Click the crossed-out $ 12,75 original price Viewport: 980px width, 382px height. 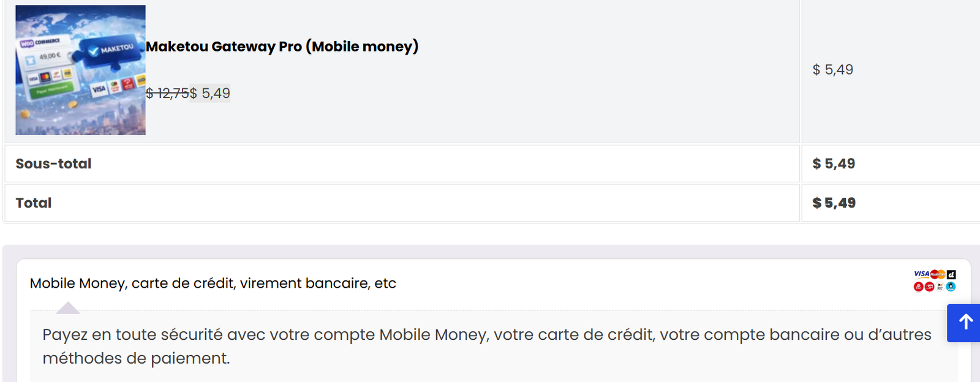pos(167,93)
